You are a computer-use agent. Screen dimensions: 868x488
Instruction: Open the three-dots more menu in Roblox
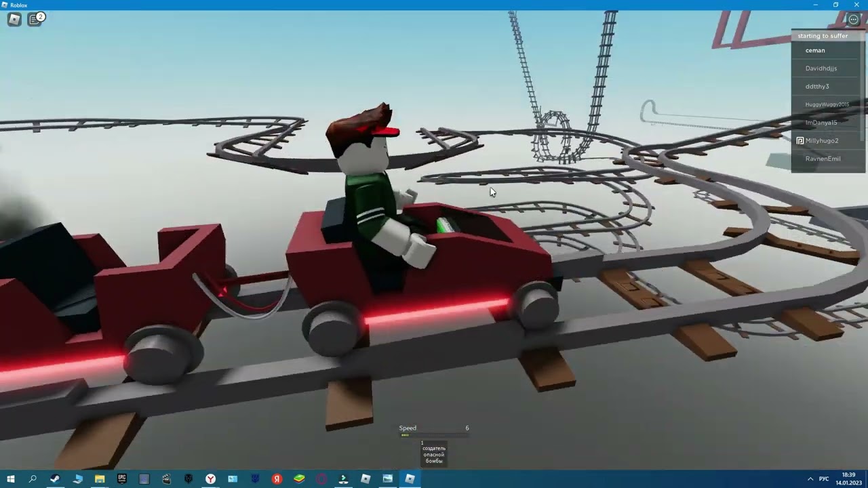tap(854, 20)
